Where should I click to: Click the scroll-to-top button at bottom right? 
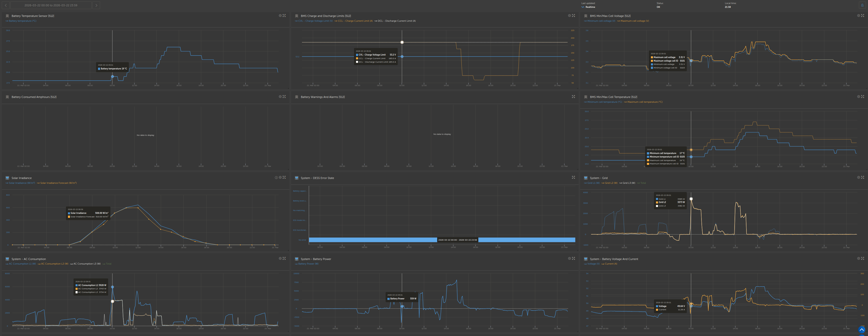[862, 330]
